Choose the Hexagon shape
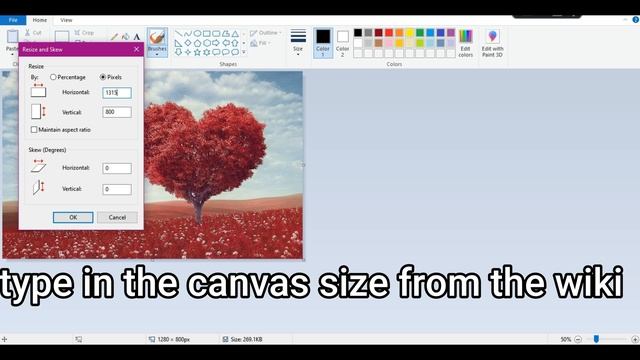Screen dimensions: 640x360 pyautogui.click(x=207, y=43)
